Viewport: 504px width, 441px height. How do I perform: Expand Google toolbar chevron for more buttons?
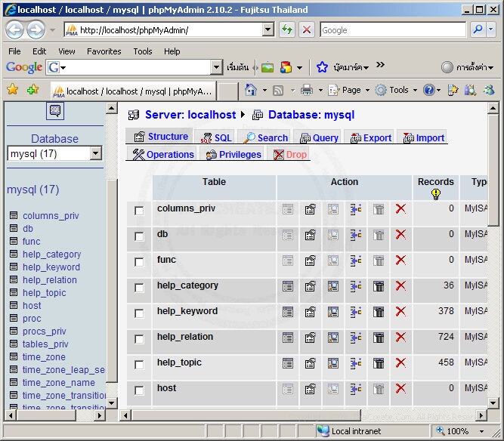pyautogui.click(x=380, y=65)
